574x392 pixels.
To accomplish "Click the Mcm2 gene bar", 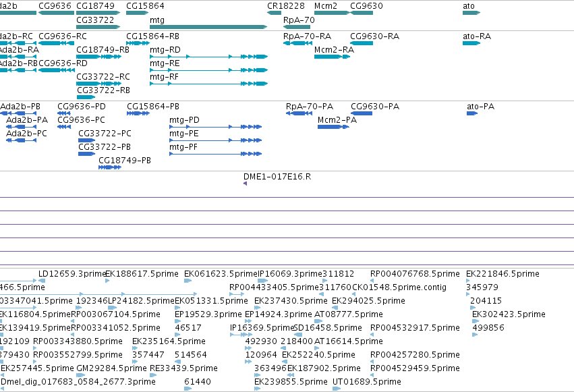I will [x=332, y=13].
